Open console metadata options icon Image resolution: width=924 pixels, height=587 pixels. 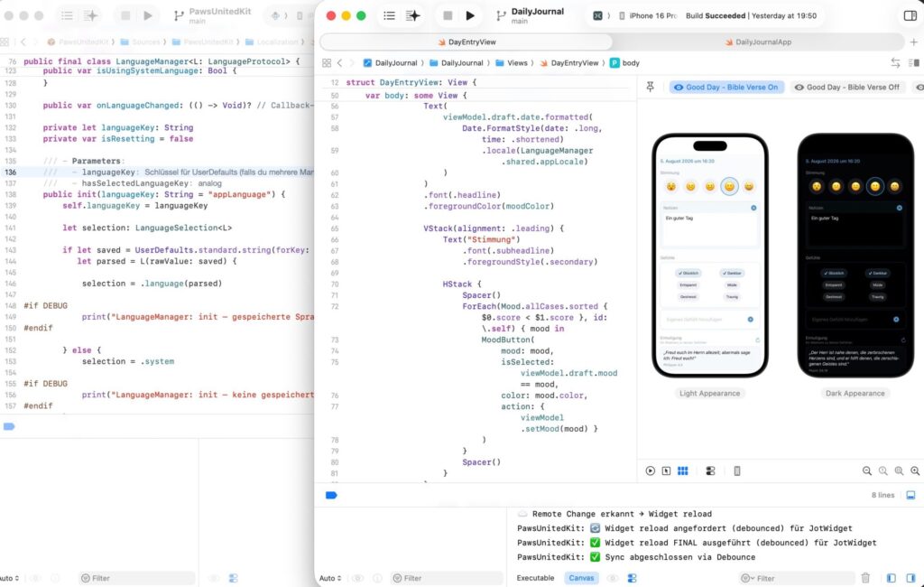pos(633,578)
